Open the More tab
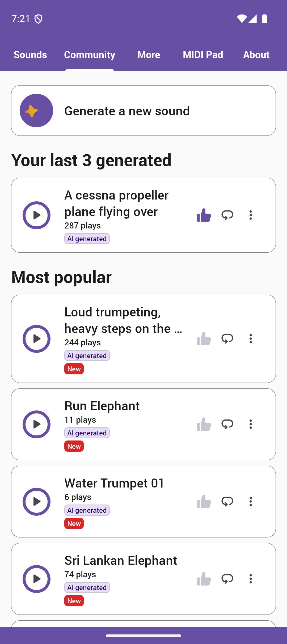287x644 pixels. coord(149,55)
